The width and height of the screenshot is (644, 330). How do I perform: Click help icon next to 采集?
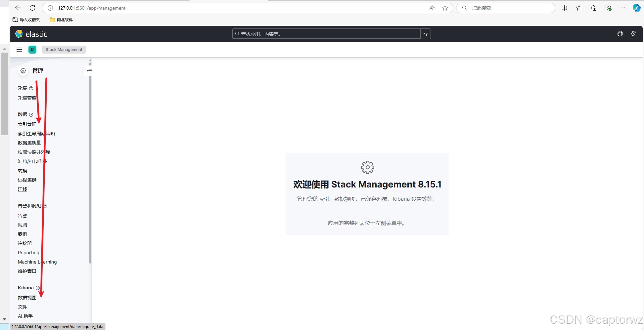click(x=31, y=88)
